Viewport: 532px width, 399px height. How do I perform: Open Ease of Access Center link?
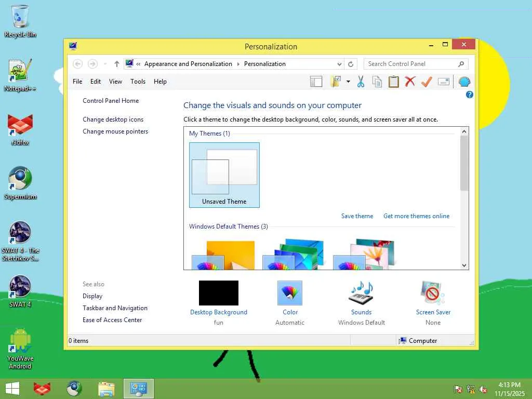(112, 320)
